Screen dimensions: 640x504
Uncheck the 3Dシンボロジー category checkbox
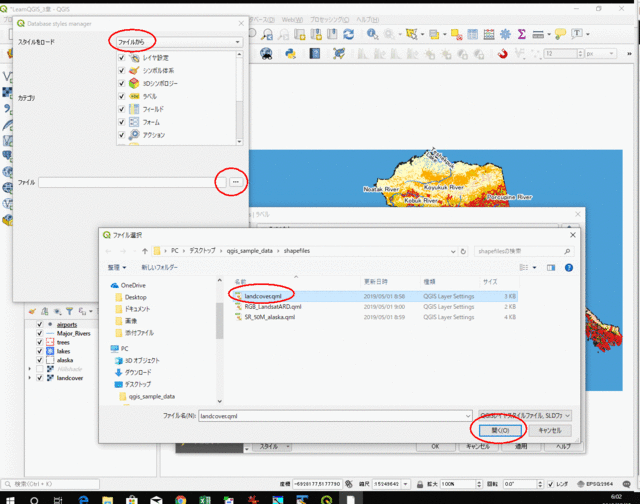(x=122, y=83)
